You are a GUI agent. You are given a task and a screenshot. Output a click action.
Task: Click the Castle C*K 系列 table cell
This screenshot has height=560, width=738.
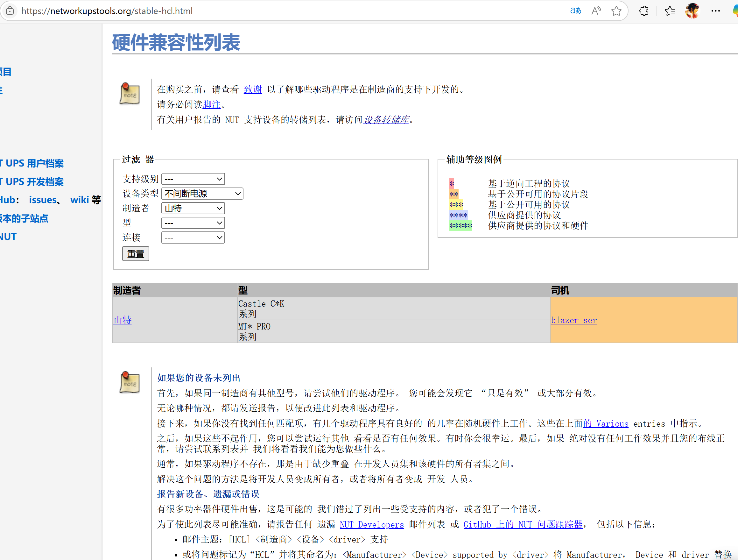pos(394,309)
